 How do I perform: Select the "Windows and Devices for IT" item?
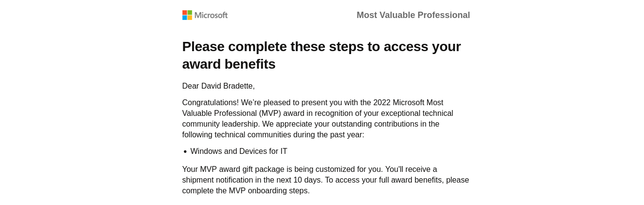[x=239, y=151]
